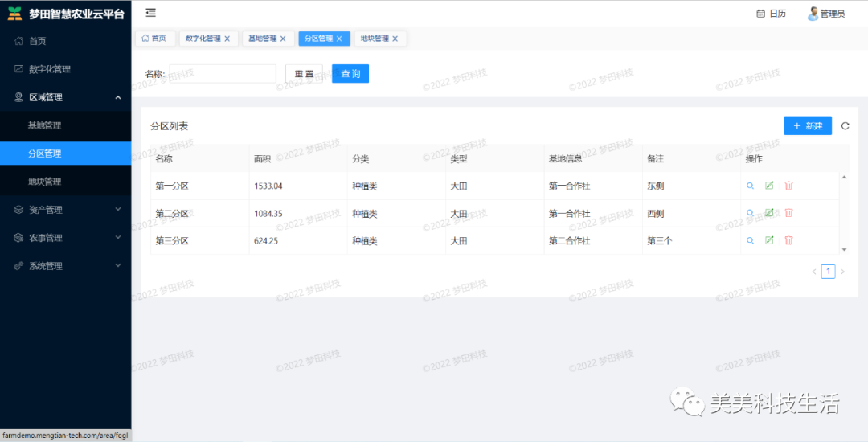Delete the 第一分区 row
Viewport: 868px width, 442px height.
point(789,186)
